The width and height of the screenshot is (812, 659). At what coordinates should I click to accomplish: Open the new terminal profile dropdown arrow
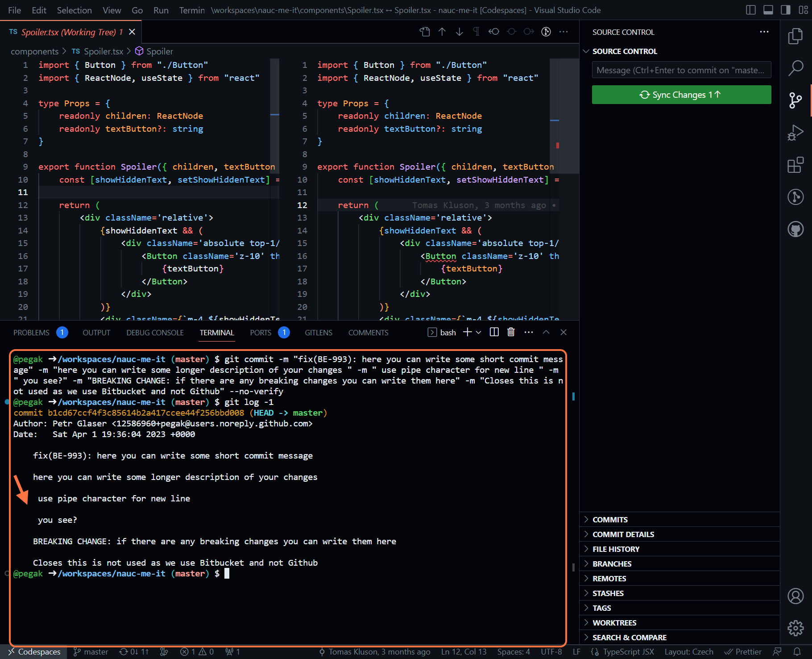(x=479, y=332)
